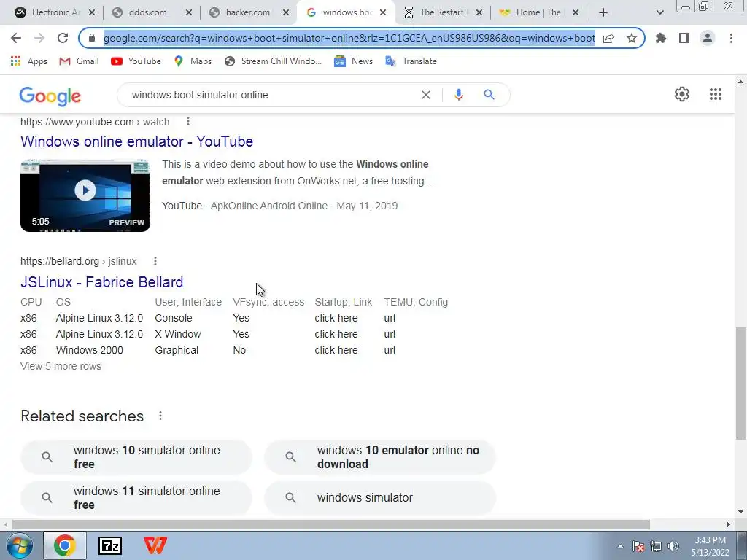
Task: Open the tray clock showing 3:43 PM
Action: (711, 546)
